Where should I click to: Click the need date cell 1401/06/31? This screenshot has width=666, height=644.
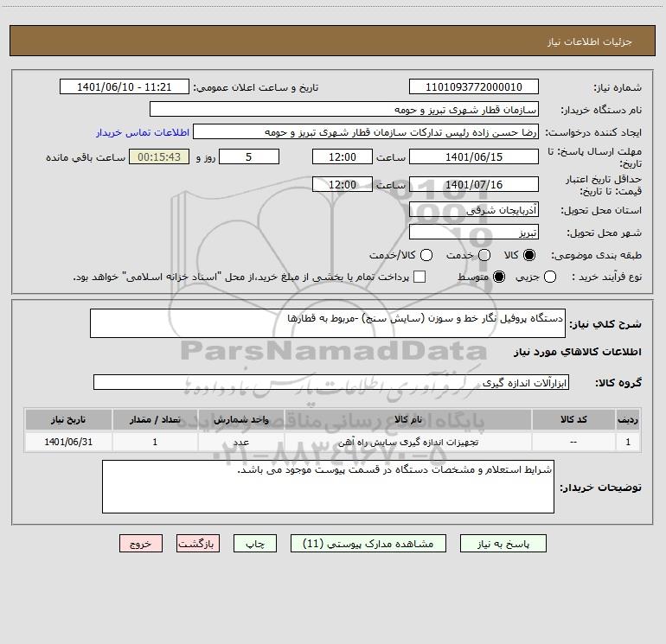point(68,442)
